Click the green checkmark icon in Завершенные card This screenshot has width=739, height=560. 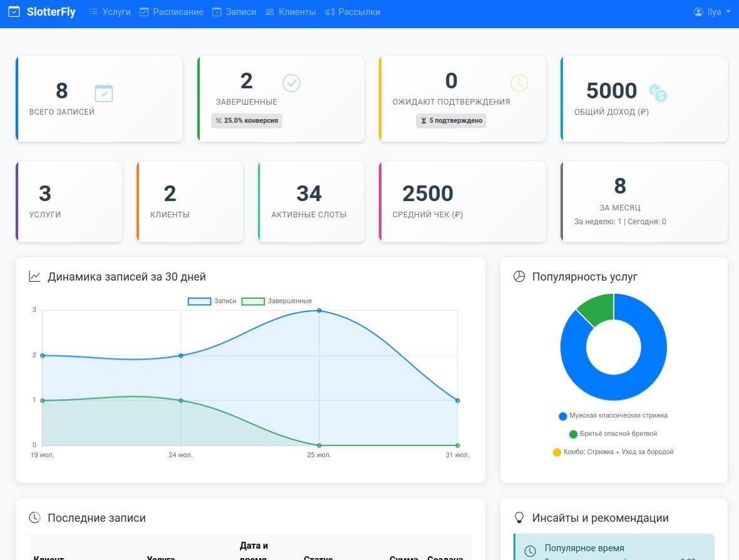tap(291, 83)
